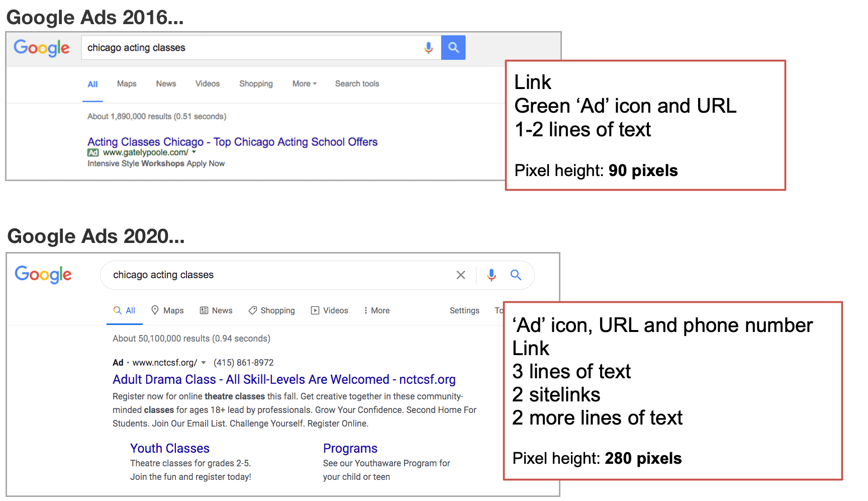The height and width of the screenshot is (501, 868).
Task: Select the All tab in 2016 results
Action: (x=92, y=84)
